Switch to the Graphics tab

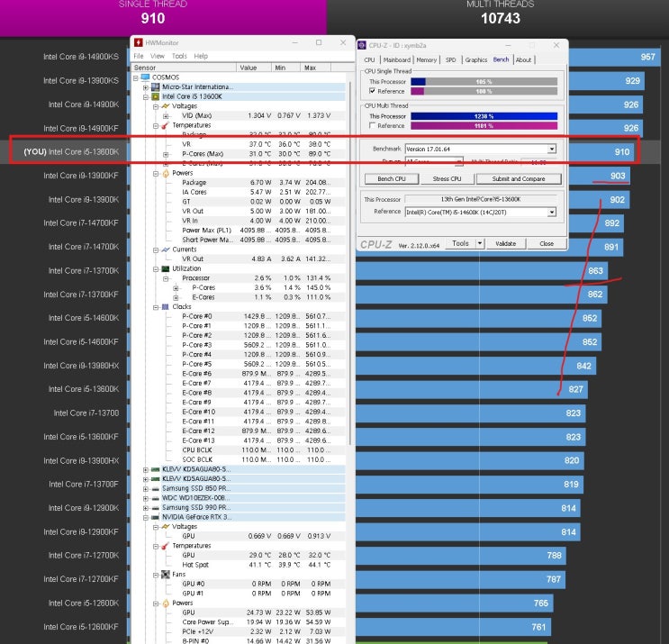[475, 59]
